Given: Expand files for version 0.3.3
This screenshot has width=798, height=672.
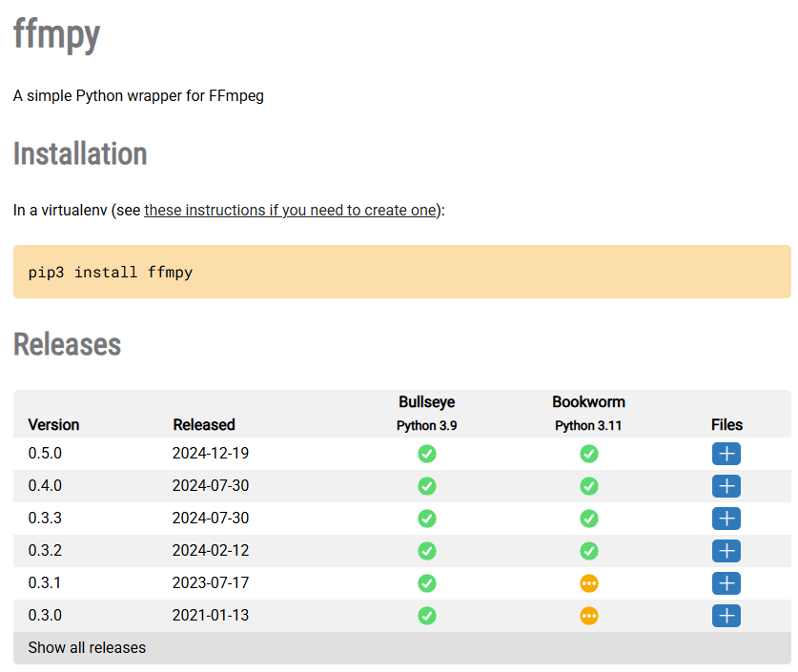Looking at the screenshot, I should coord(726,519).
